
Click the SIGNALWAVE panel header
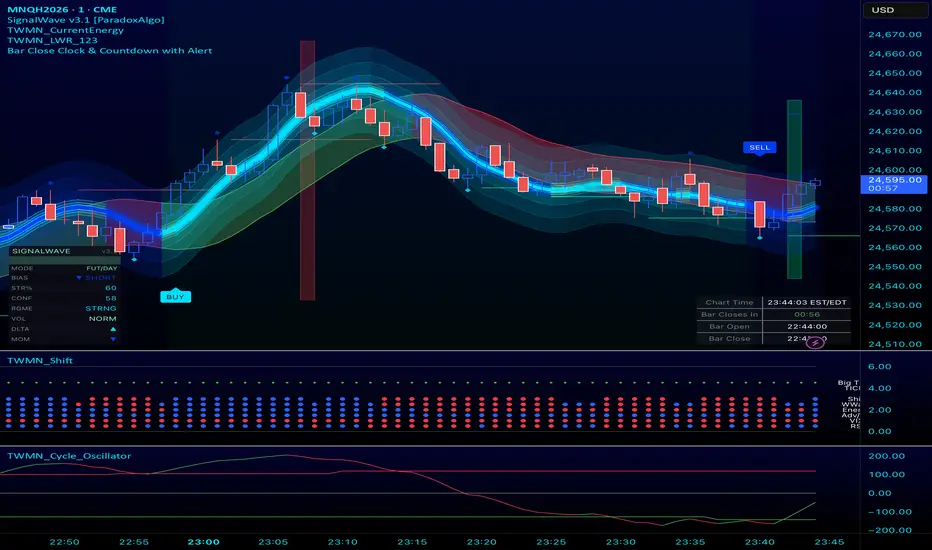(x=64, y=252)
